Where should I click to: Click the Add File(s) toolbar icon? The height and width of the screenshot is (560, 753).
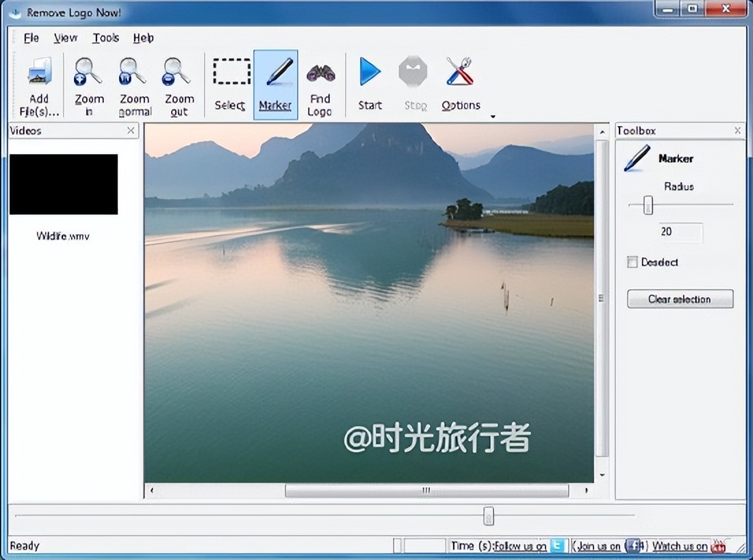pyautogui.click(x=39, y=73)
